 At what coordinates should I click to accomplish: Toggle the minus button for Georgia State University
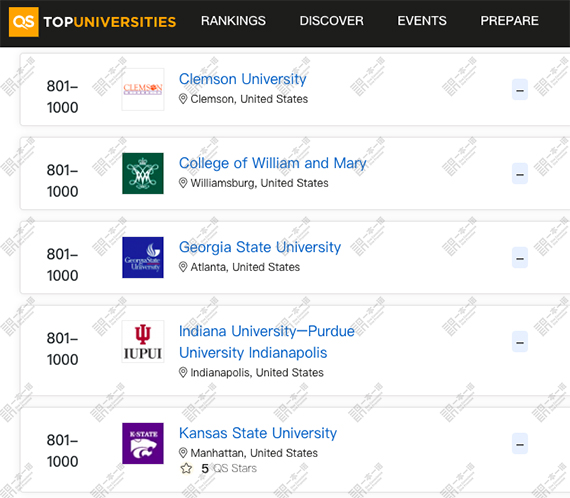(x=520, y=257)
